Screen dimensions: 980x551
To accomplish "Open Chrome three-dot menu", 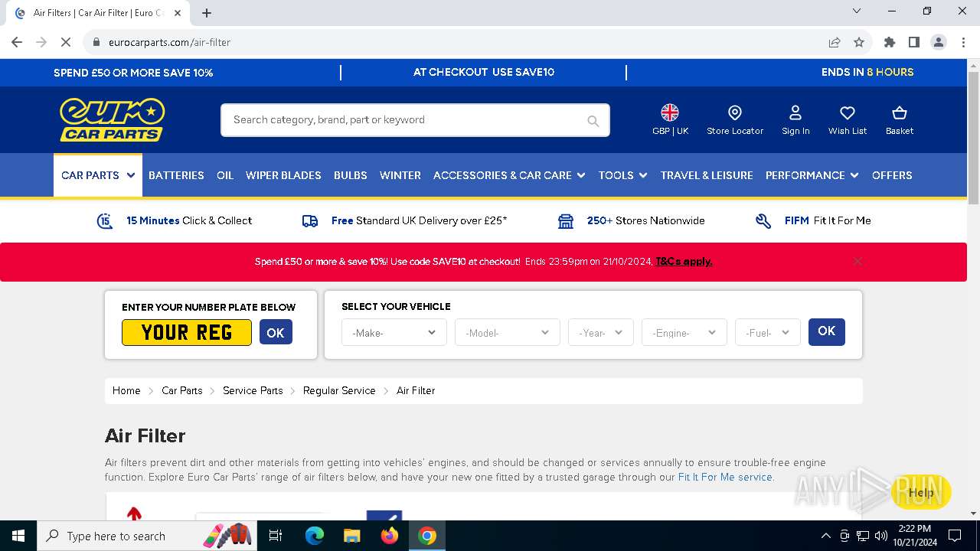I will (963, 42).
